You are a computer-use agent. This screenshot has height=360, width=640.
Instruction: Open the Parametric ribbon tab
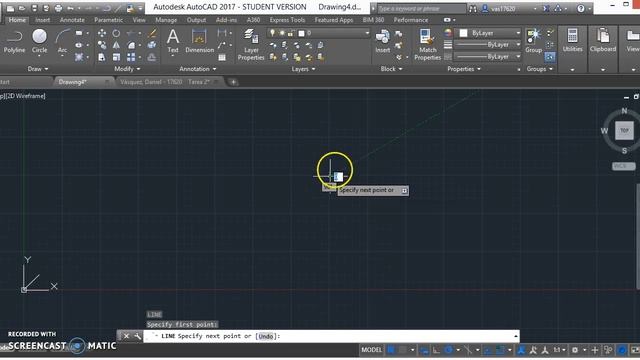tap(108, 20)
